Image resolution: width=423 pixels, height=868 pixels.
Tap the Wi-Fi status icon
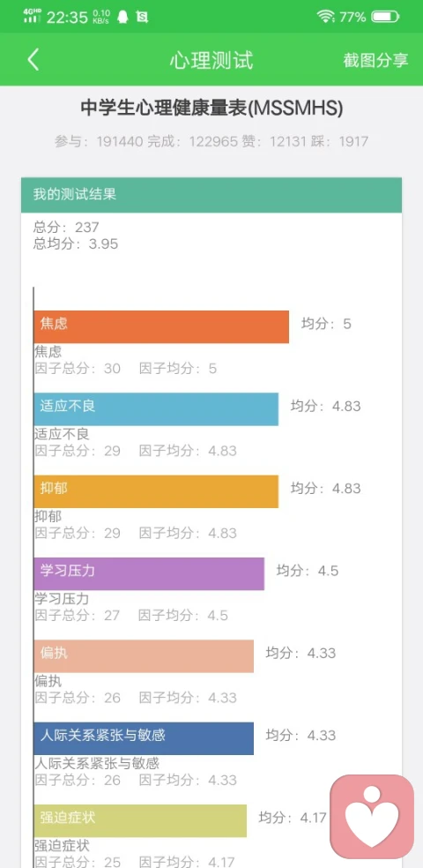[326, 17]
